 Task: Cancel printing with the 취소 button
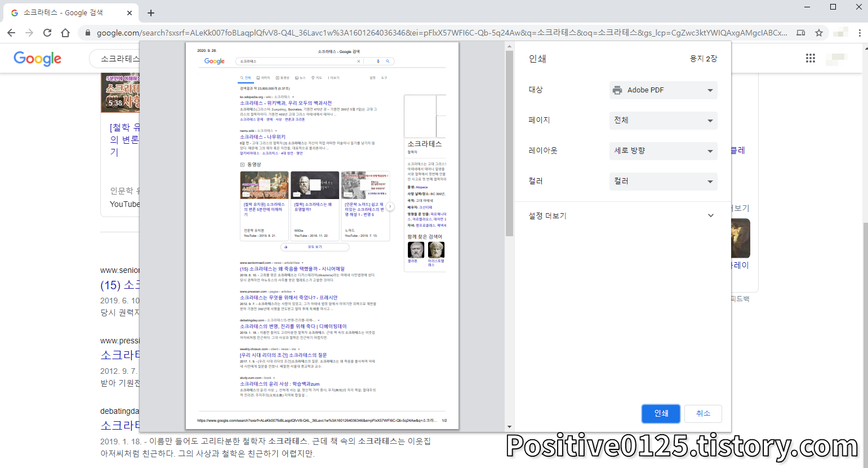[x=703, y=413]
